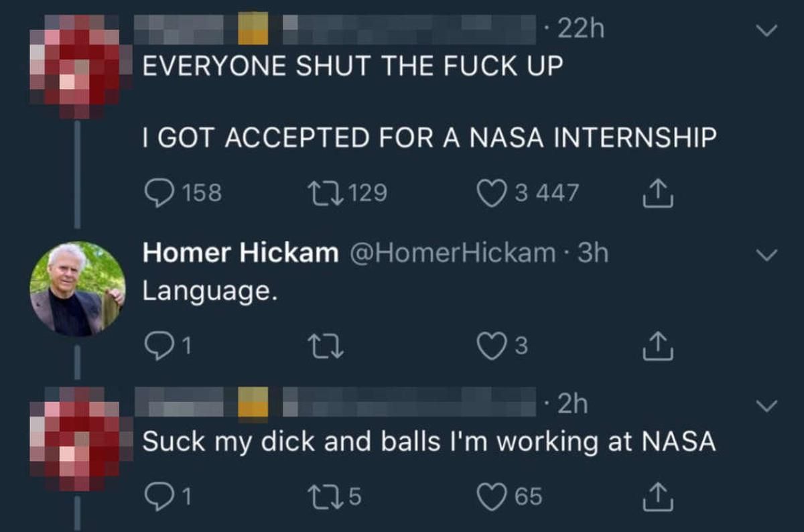Open Homer Hickam's display name profile link
Image resolution: width=804 pixels, height=532 pixels.
pos(241,253)
